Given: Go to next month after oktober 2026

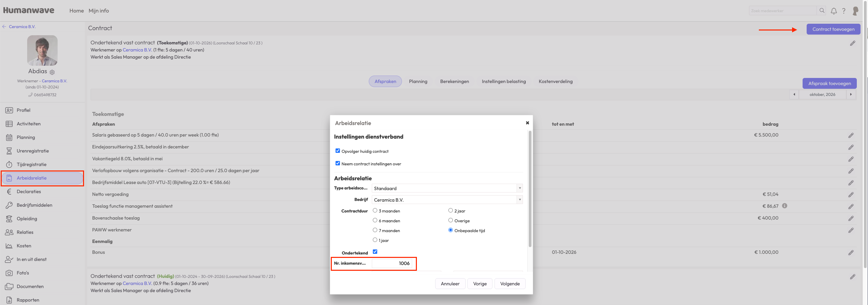Looking at the screenshot, I should tap(851, 95).
